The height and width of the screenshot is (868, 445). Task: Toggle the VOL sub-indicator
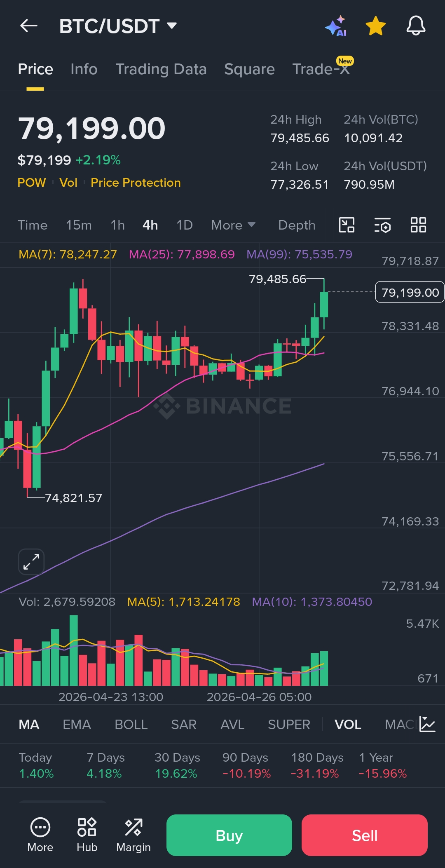348,725
